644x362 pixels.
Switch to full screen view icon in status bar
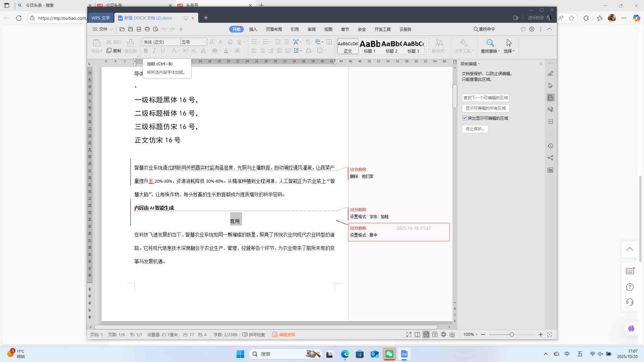[x=409, y=335]
